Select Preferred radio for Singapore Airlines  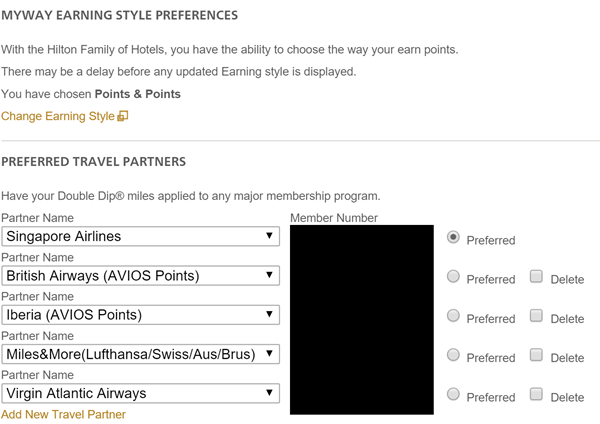point(453,237)
